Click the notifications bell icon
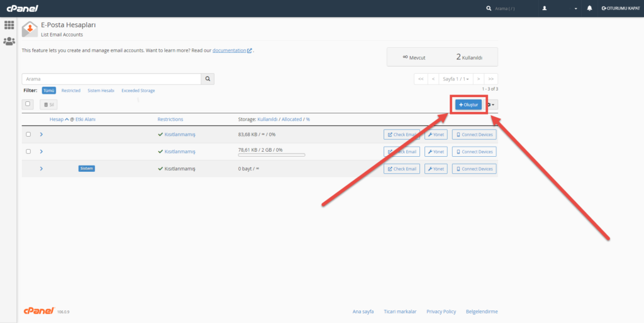This screenshot has height=323, width=644. [589, 8]
